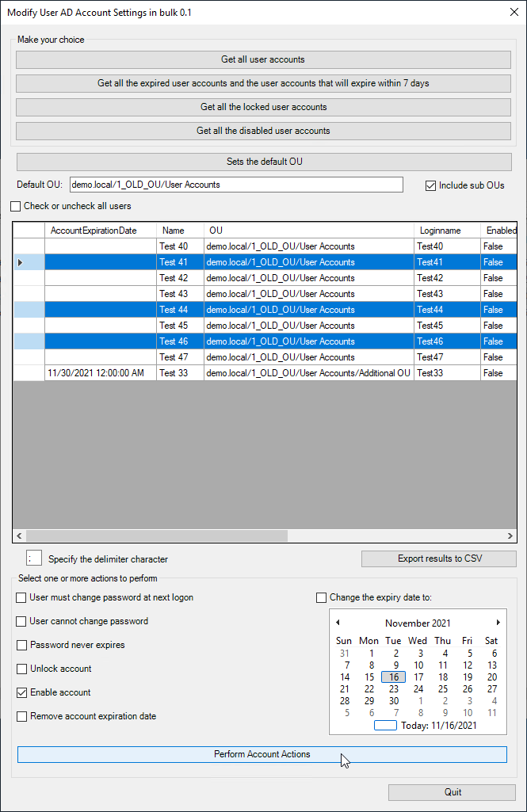Check the Unlock account option
The width and height of the screenshot is (527, 812).
point(21,669)
